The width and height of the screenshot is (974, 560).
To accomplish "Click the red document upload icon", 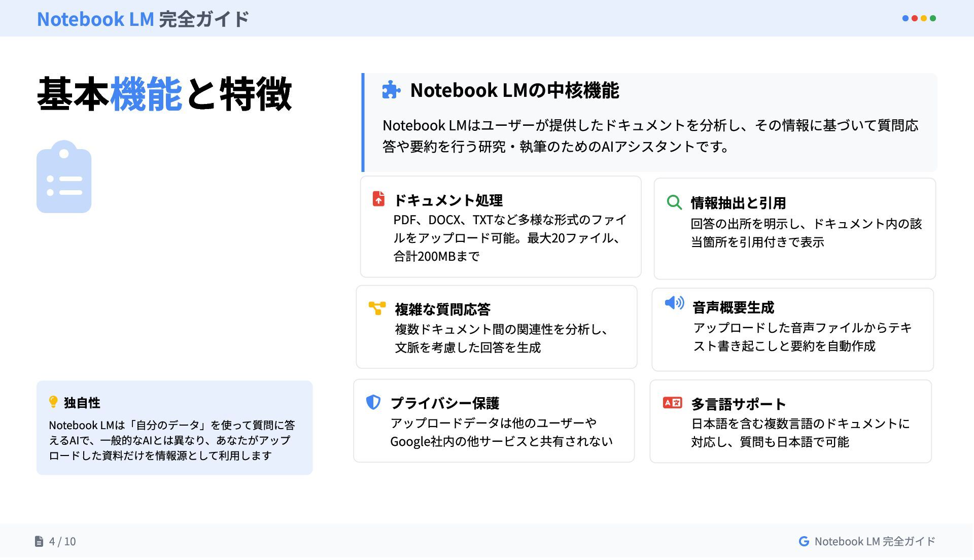I will tap(378, 199).
